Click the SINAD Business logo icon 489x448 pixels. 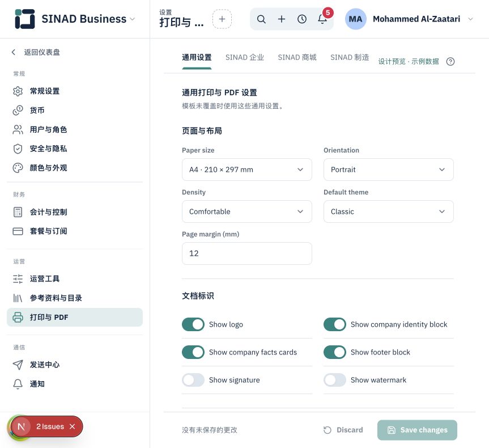24,19
